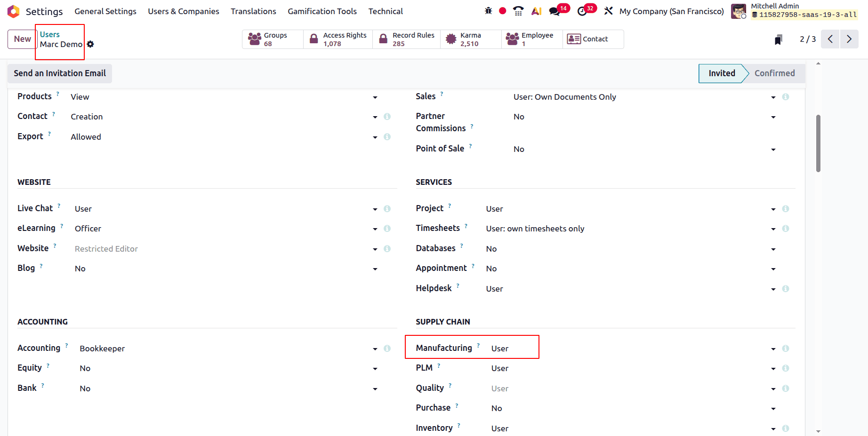
Task: Open Karma 2,510 stat button
Action: coord(471,39)
